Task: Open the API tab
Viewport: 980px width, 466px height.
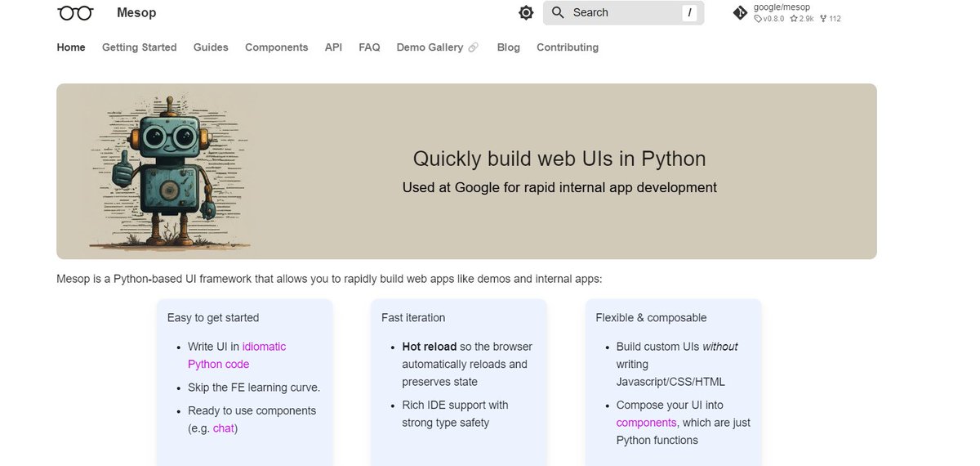Action: tap(333, 47)
